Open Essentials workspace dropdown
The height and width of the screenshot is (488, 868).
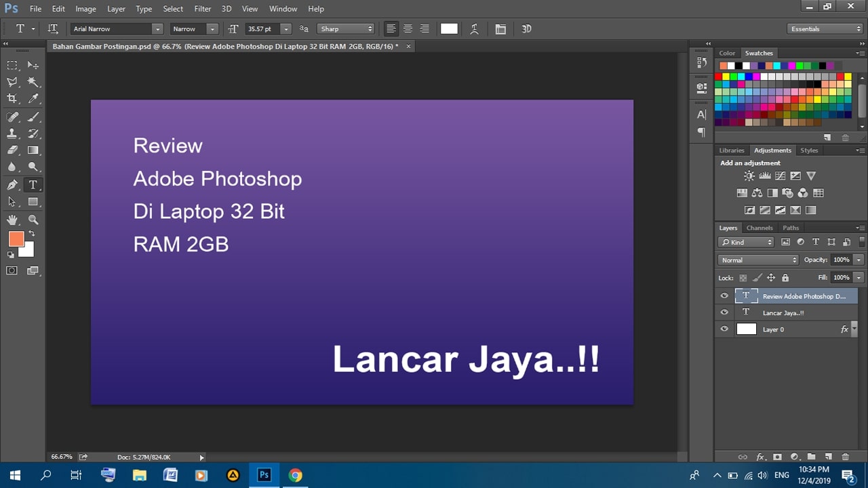(x=825, y=28)
